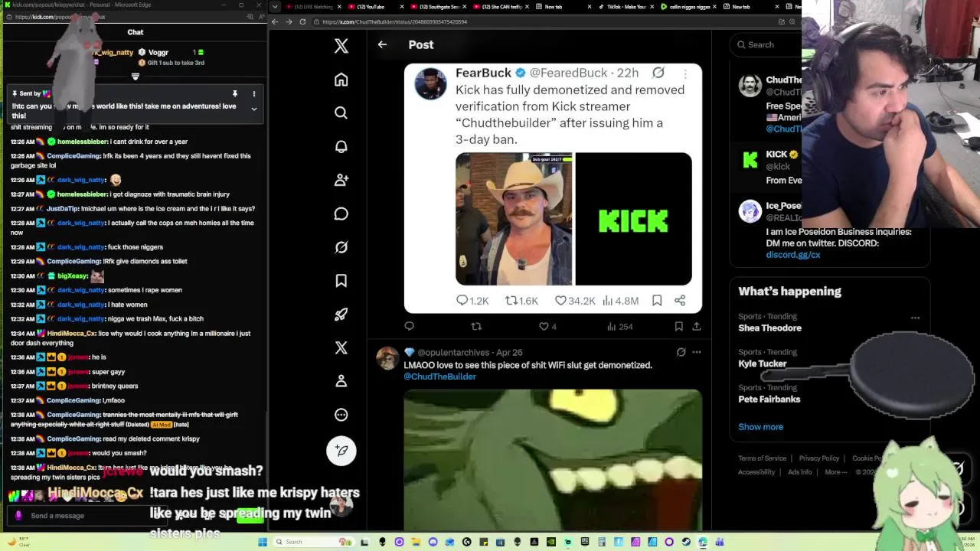The height and width of the screenshot is (551, 980).
Task: Open pinned message three-dot menu
Action: [254, 93]
